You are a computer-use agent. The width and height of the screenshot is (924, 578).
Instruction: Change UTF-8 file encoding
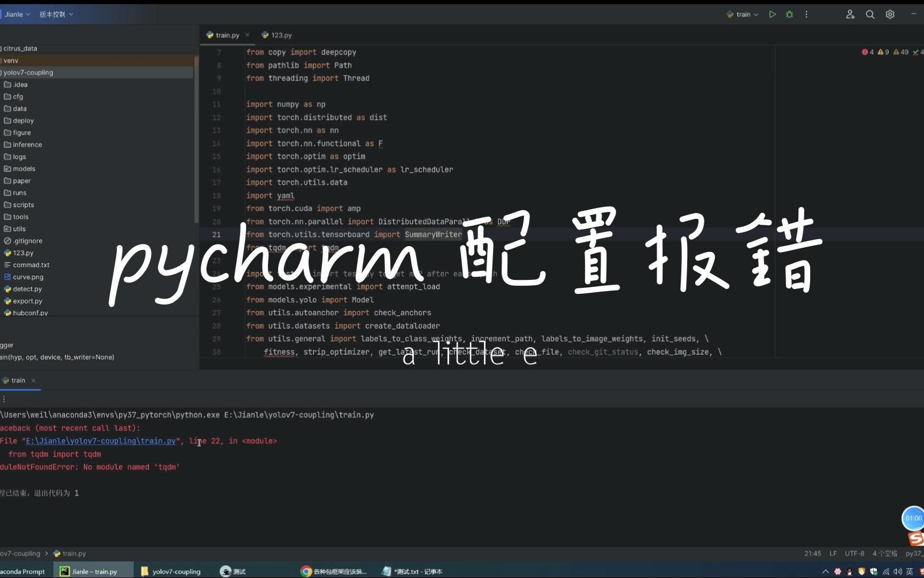[854, 554]
